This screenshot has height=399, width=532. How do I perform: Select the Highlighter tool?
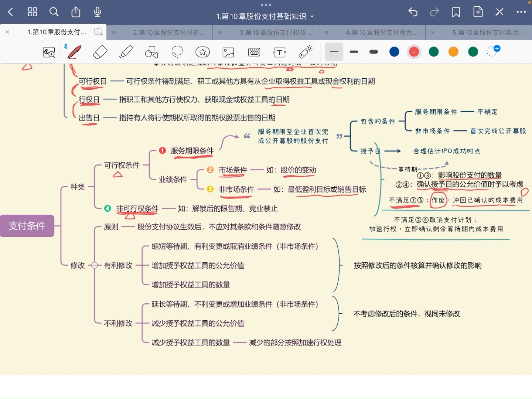pos(126,52)
